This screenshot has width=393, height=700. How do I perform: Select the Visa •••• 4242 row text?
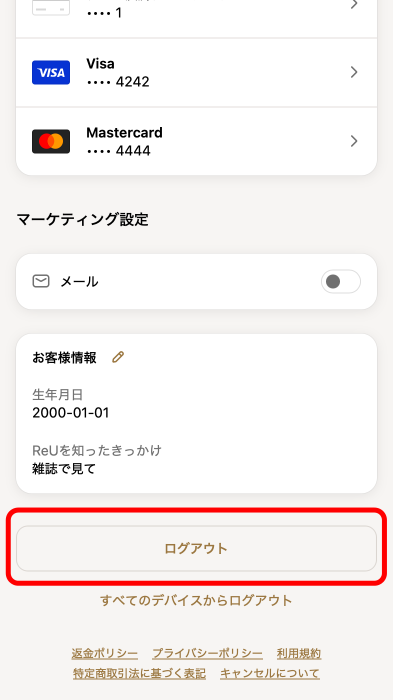coord(118,72)
